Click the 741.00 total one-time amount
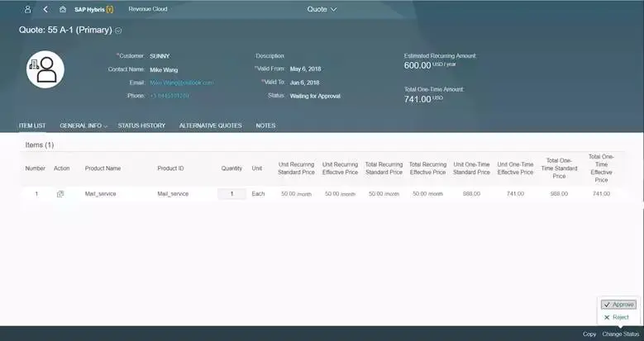 [x=417, y=99]
